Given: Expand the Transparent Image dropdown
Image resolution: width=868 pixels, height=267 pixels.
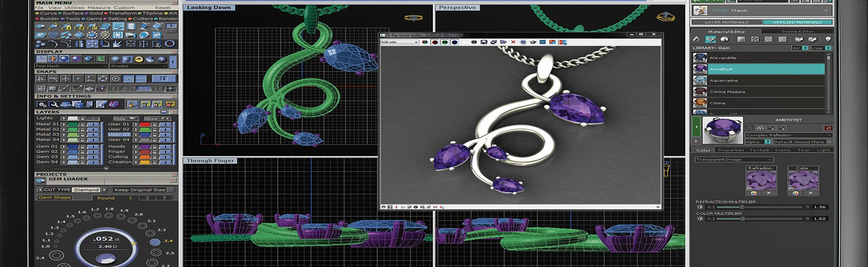Looking at the screenshot, I should coord(734,159).
